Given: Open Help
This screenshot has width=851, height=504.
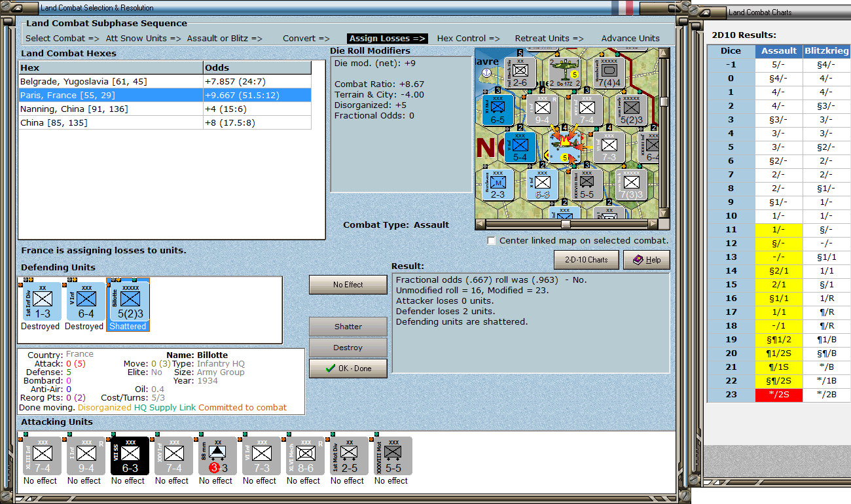Looking at the screenshot, I should coord(646,260).
